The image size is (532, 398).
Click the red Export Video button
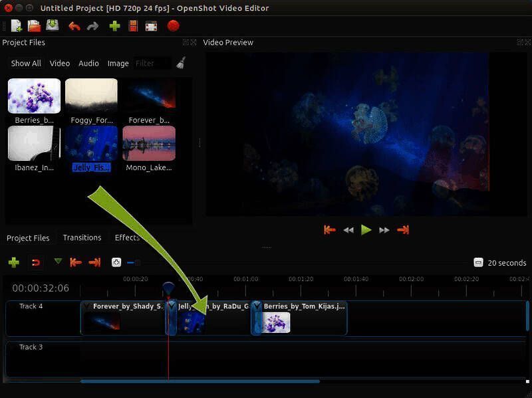(173, 26)
